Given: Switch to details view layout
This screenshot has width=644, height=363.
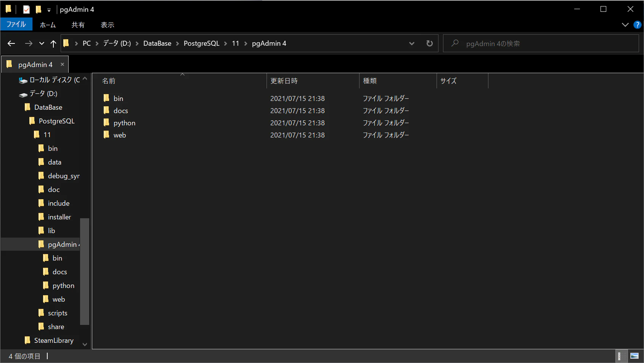Looking at the screenshot, I should 622,356.
